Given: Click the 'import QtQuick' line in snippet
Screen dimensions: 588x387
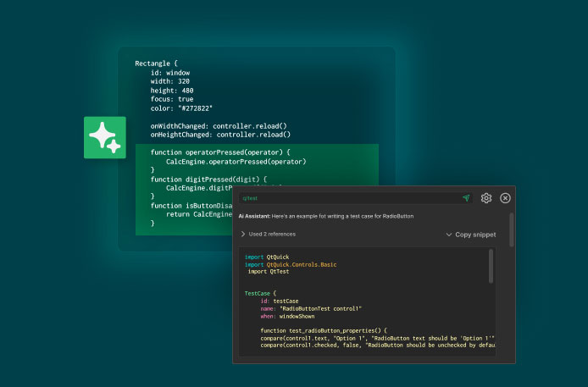Looking at the screenshot, I should point(267,257).
